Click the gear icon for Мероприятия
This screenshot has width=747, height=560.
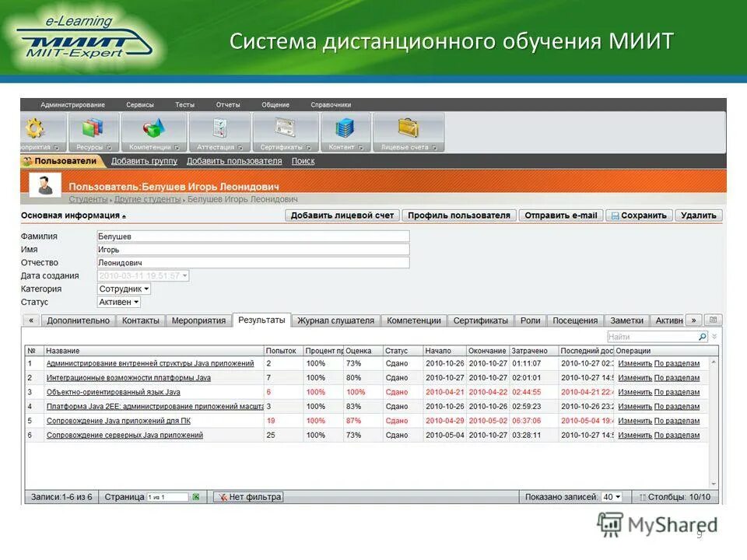pos(35,128)
